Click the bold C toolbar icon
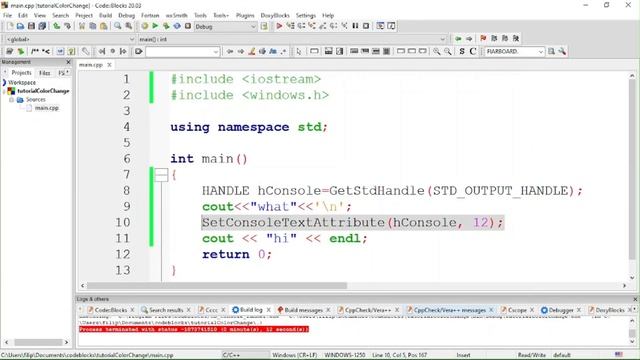This screenshot has height=360, width=640. [x=473, y=51]
